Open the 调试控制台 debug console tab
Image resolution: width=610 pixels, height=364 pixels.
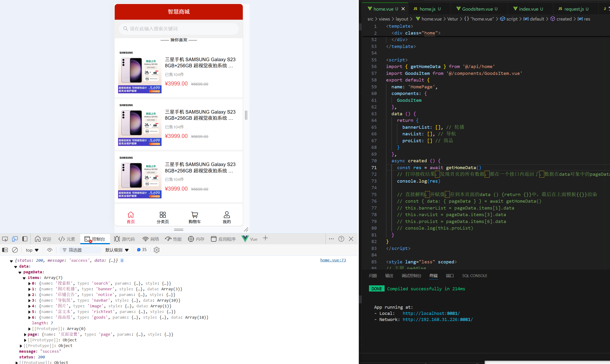tap(411, 276)
